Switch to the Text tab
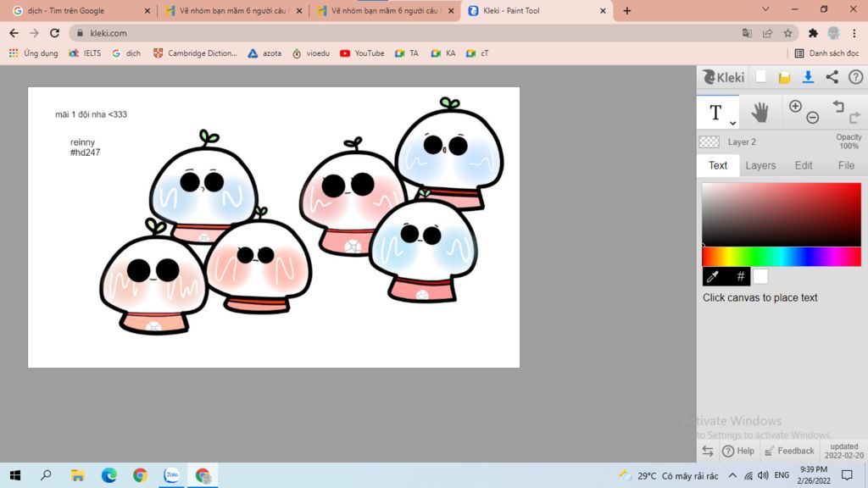Screen dimensions: 868x488 click(x=718, y=165)
